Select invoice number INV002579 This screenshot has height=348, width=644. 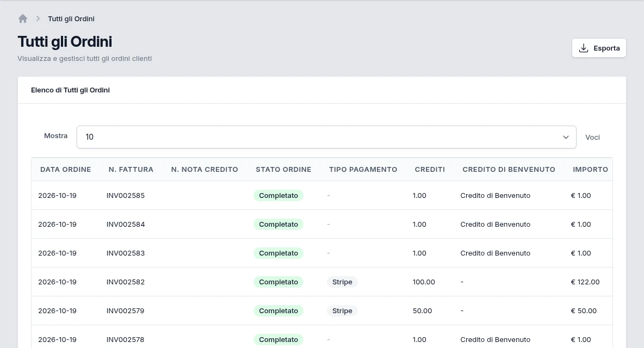pyautogui.click(x=125, y=310)
